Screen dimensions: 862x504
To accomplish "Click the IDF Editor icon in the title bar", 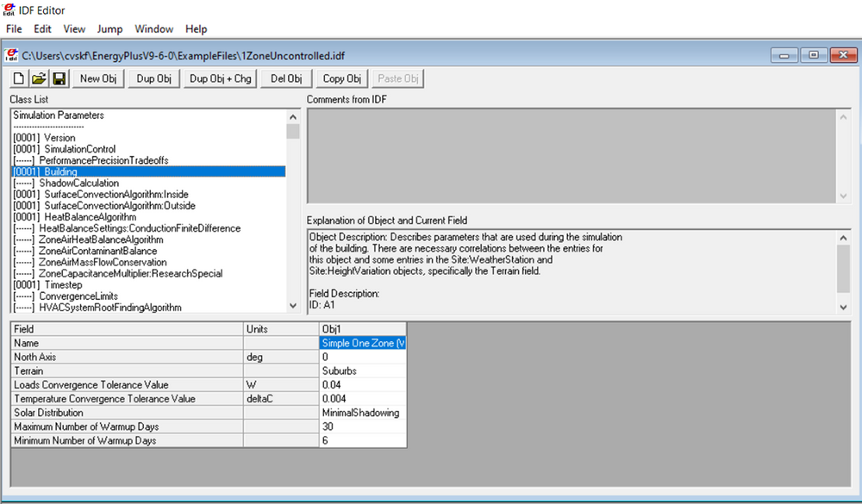I will [10, 11].
